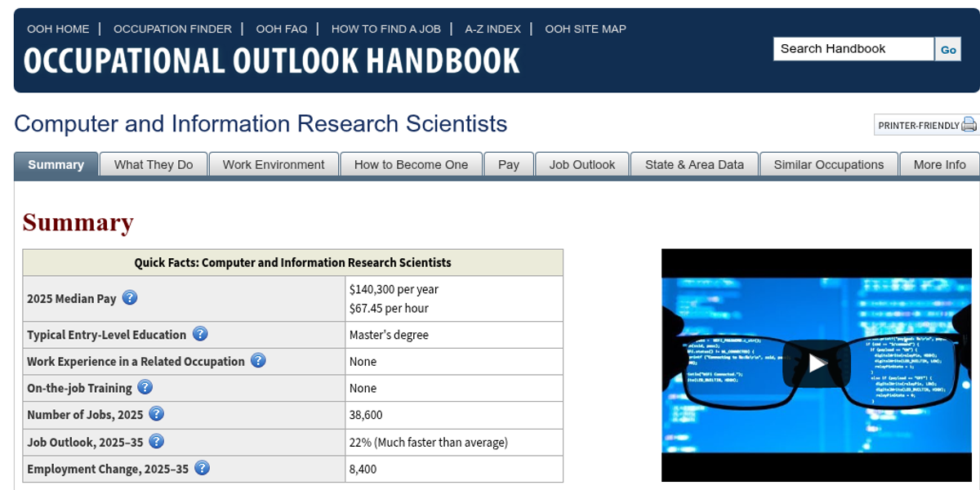Open the Similar Occupations tab

point(829,164)
